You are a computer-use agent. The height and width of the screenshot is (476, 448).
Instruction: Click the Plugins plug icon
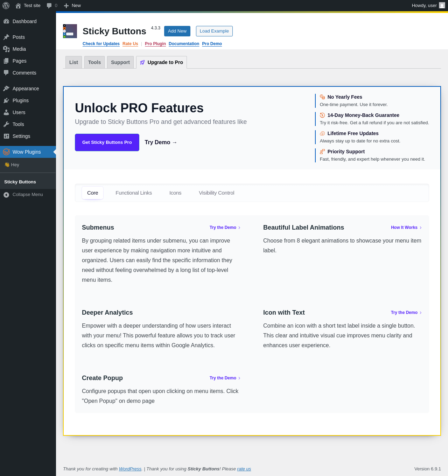pyautogui.click(x=6, y=100)
